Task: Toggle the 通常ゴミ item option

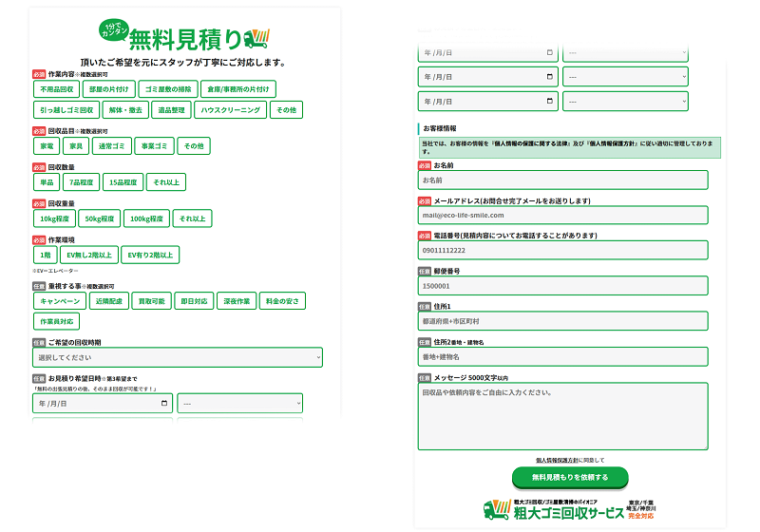Action: pos(111,146)
